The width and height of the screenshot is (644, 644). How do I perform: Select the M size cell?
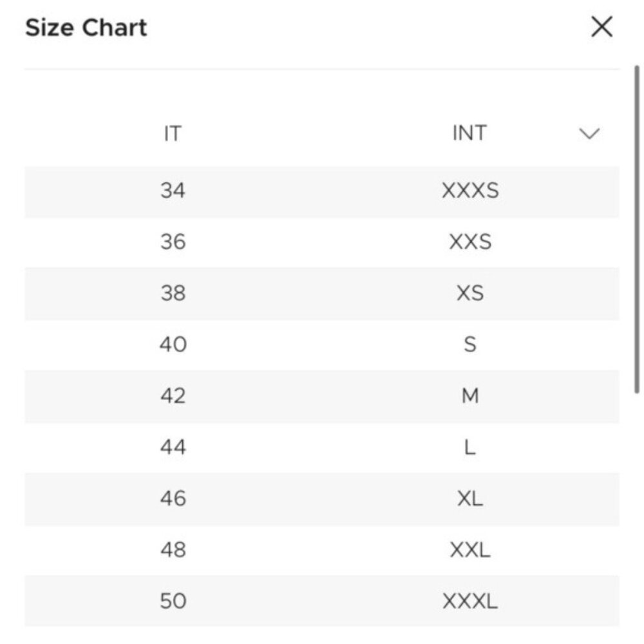point(470,396)
